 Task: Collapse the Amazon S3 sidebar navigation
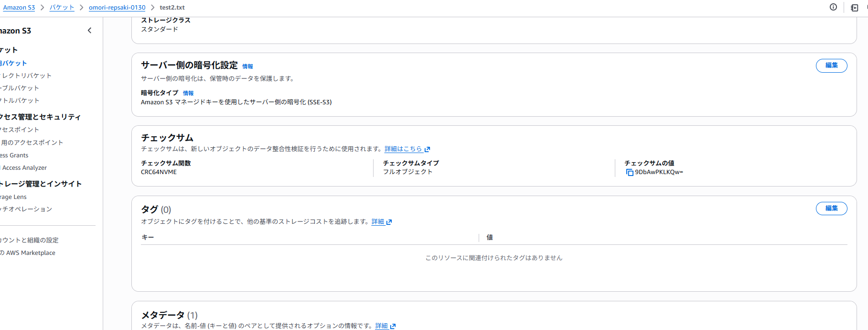point(89,31)
